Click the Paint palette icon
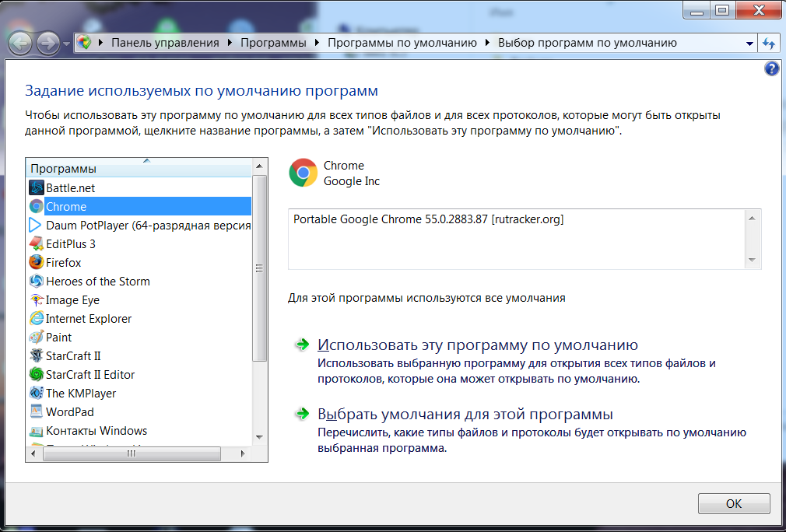This screenshot has width=786, height=532. (36, 337)
